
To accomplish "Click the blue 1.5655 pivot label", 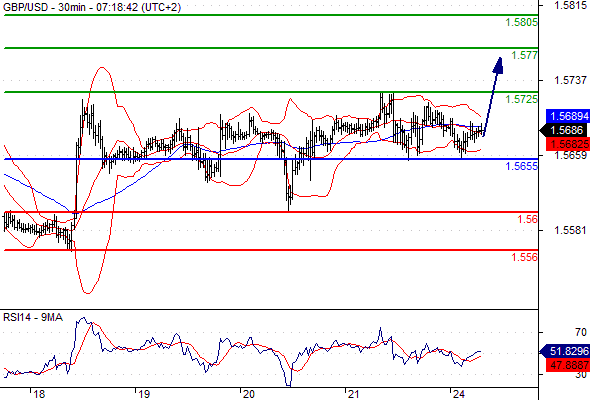I will tap(521, 166).
